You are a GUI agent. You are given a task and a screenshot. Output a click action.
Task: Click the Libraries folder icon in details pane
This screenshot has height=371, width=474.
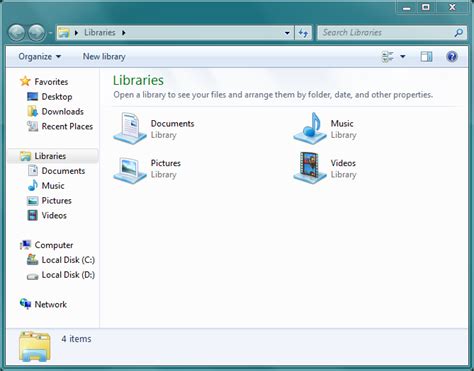tap(35, 347)
